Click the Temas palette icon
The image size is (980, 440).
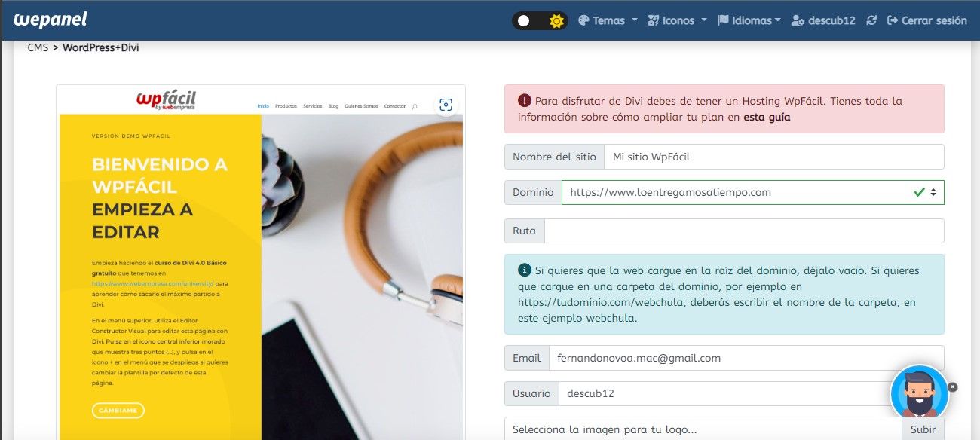583,20
